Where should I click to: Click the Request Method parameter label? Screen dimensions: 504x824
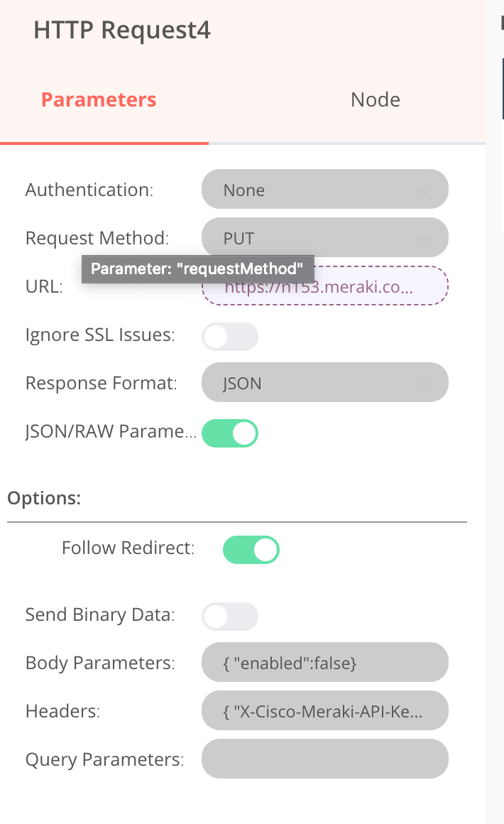pos(97,238)
